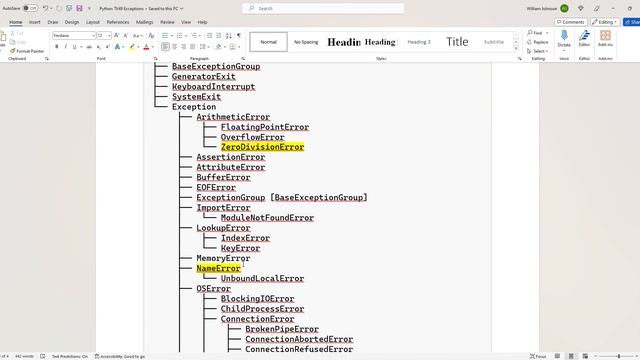Toggle the AutoSave switch
The image size is (640, 360).
click(30, 8)
